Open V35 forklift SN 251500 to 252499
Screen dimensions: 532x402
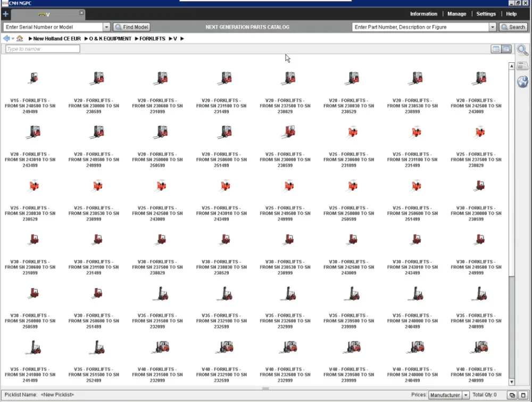click(94, 361)
